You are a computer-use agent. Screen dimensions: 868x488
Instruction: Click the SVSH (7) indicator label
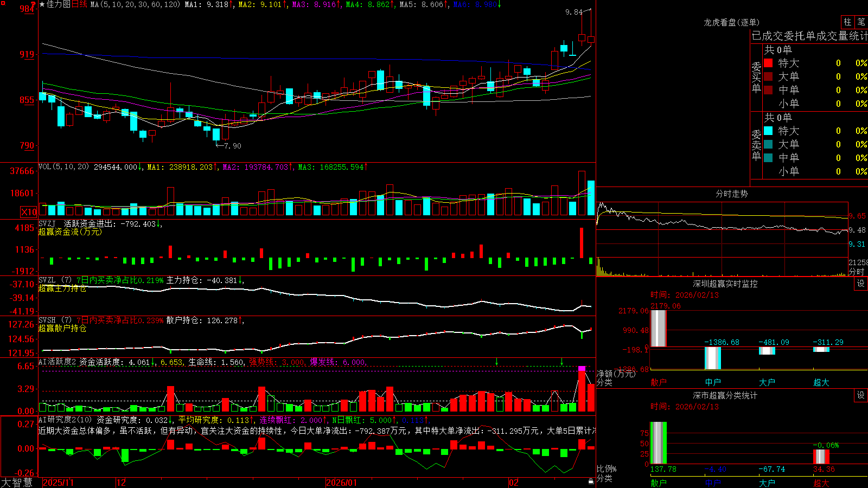click(55, 320)
